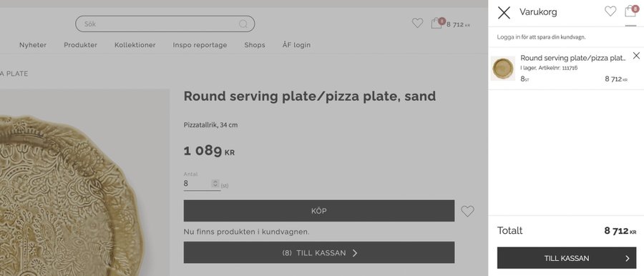The image size is (644, 276).
Task: Open the Nyheter menu
Action: click(x=33, y=45)
